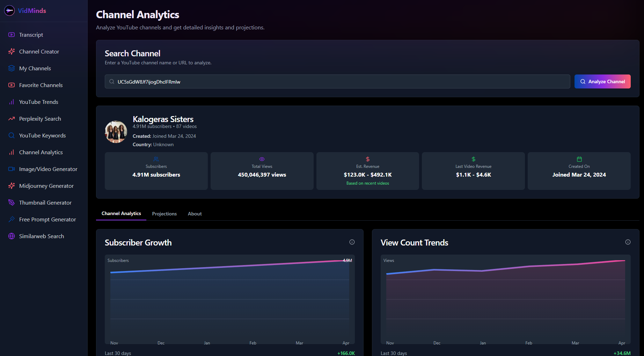The image size is (644, 356).
Task: Click the Similarweb Search globe icon
Action: [x=12, y=236]
